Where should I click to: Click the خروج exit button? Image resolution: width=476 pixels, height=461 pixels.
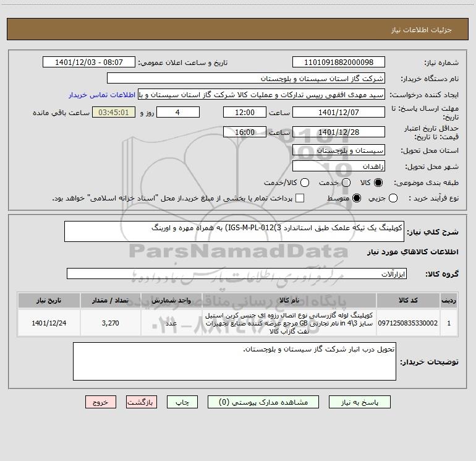101,402
